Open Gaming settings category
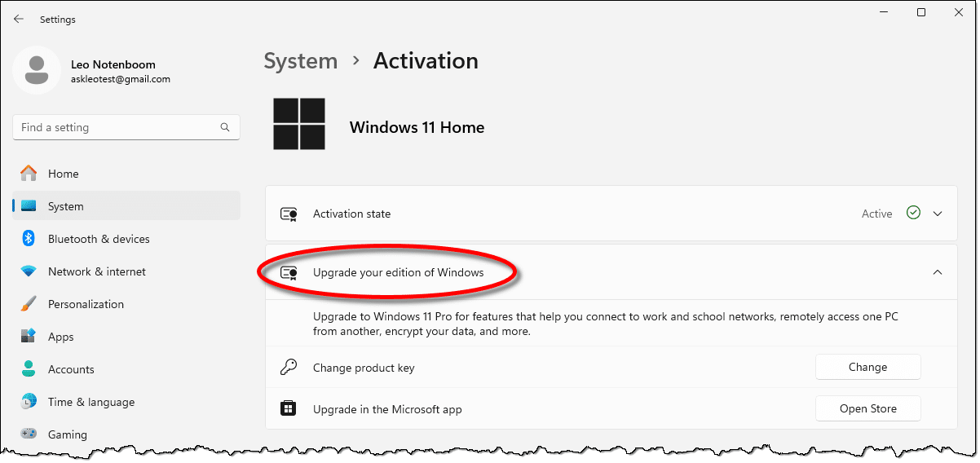The image size is (980, 463). [67, 434]
